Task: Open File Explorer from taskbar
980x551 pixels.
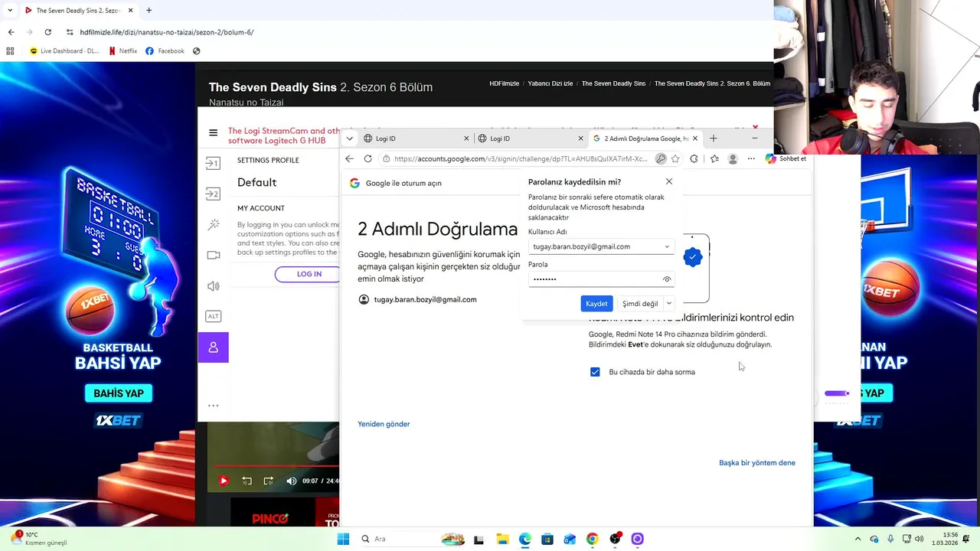Action: coord(502,540)
